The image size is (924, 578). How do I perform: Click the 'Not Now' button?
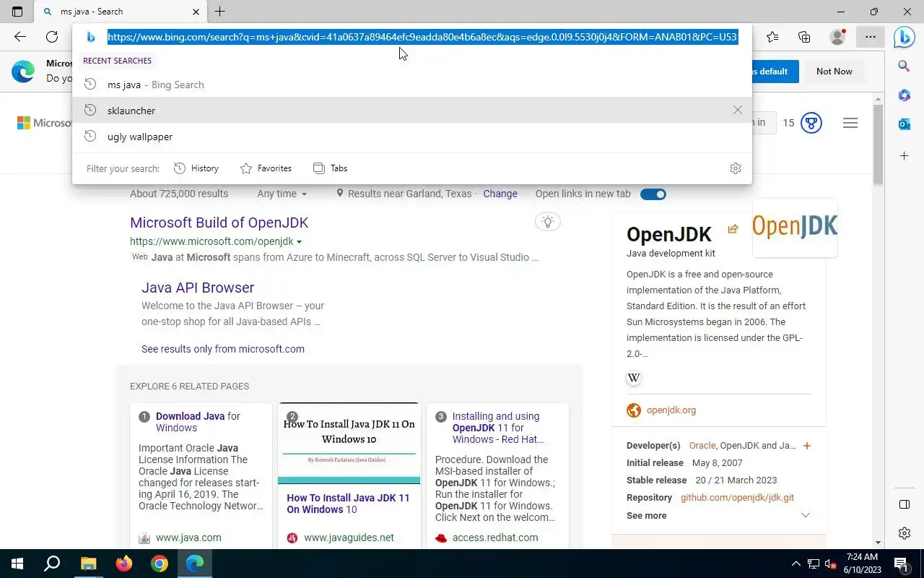834,72
